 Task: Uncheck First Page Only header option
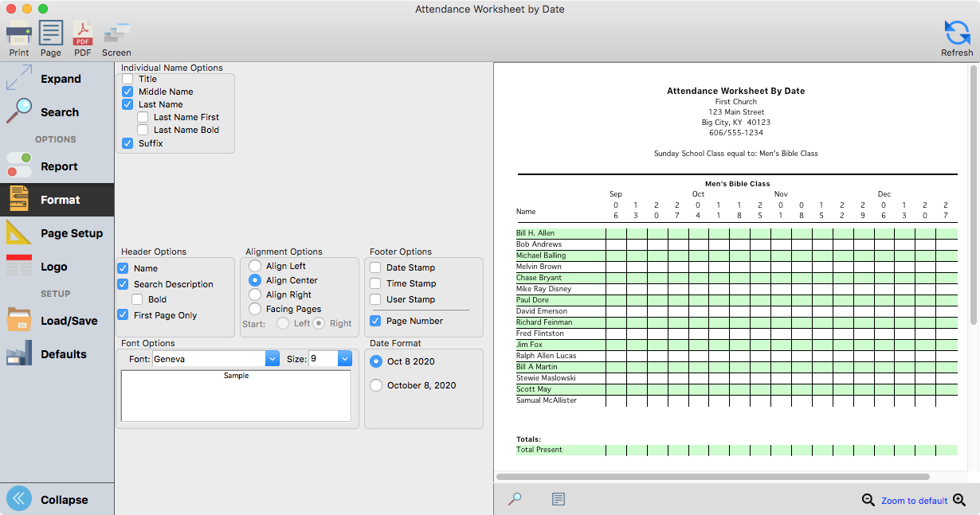(x=123, y=315)
